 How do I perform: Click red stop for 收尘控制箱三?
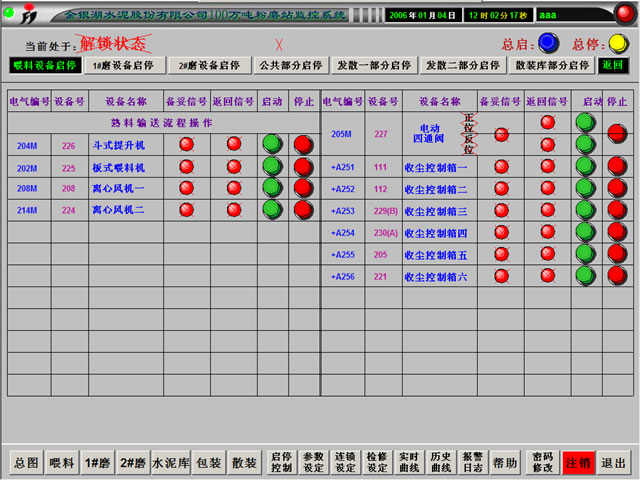617,210
